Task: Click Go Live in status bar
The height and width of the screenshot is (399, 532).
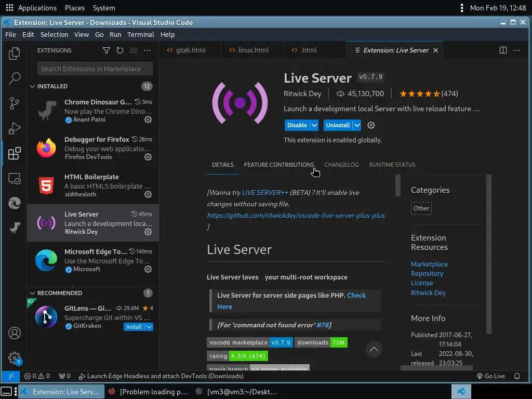Action: point(491,376)
